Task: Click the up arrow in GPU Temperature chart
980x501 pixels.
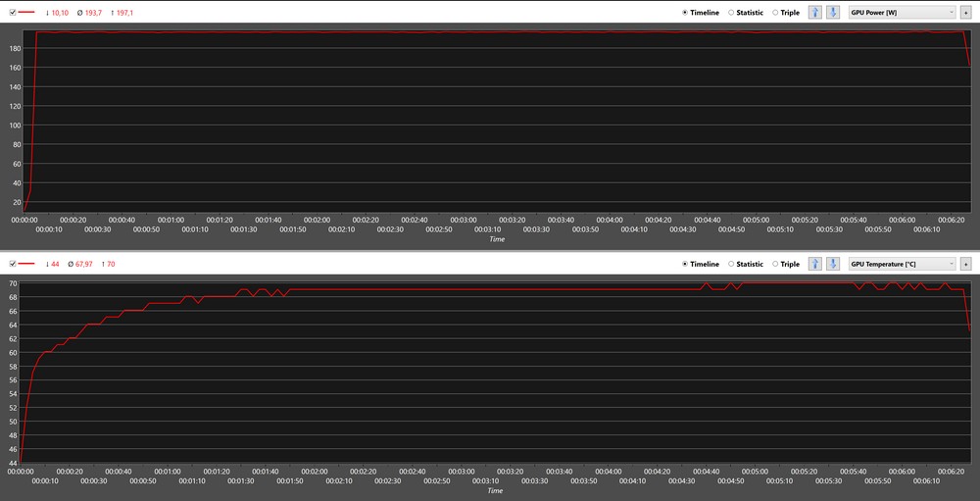Action: [x=815, y=264]
